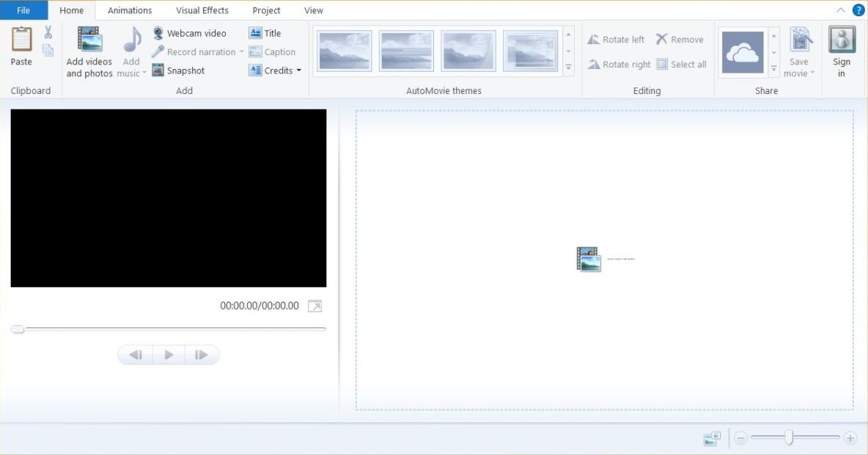Open the Sign in account icon

pyautogui.click(x=842, y=40)
